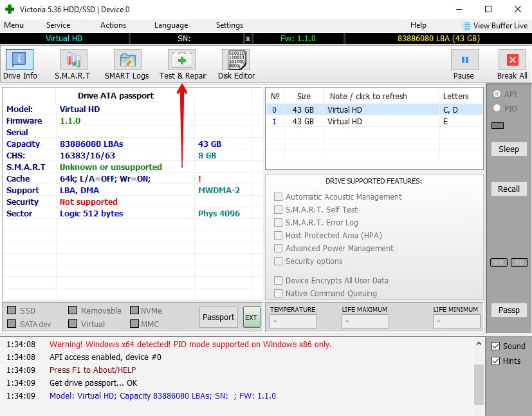The width and height of the screenshot is (532, 416).
Task: Select the PIO radio button
Action: click(497, 109)
